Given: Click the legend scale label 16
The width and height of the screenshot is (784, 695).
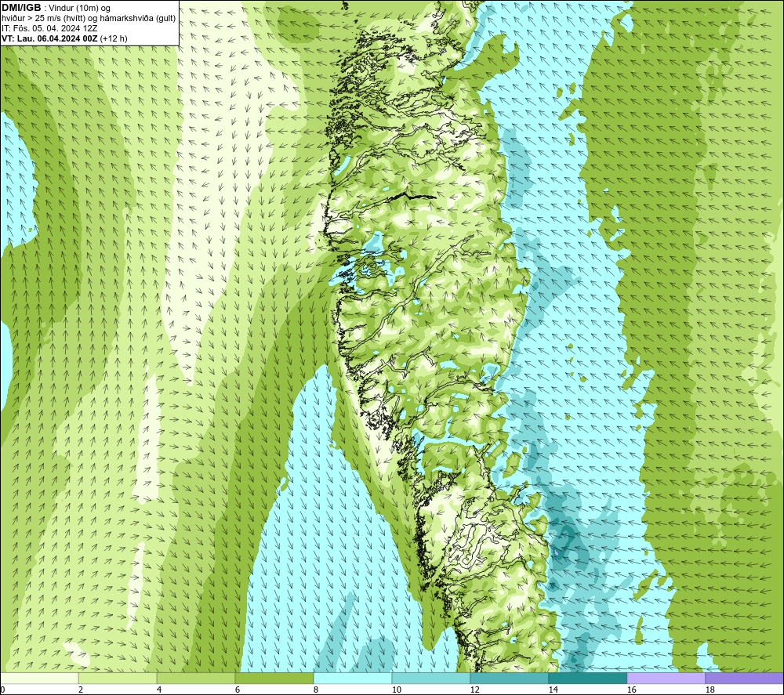Looking at the screenshot, I should click(x=631, y=690).
